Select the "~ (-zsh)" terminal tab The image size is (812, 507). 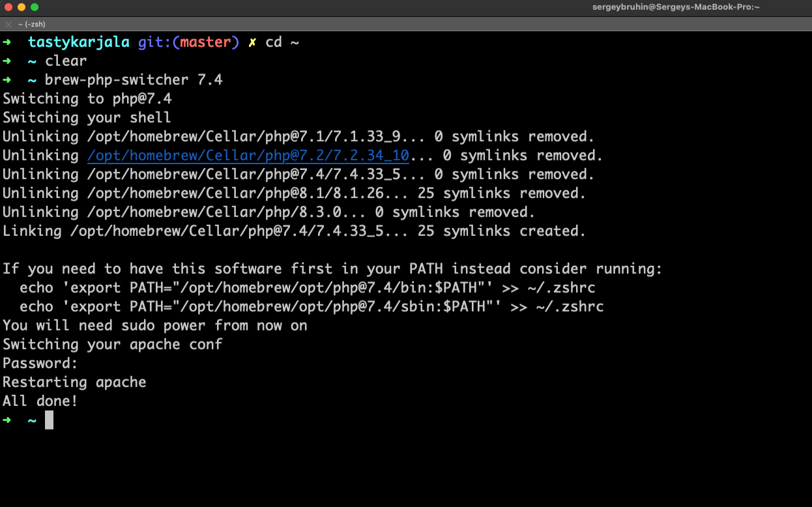click(x=31, y=25)
